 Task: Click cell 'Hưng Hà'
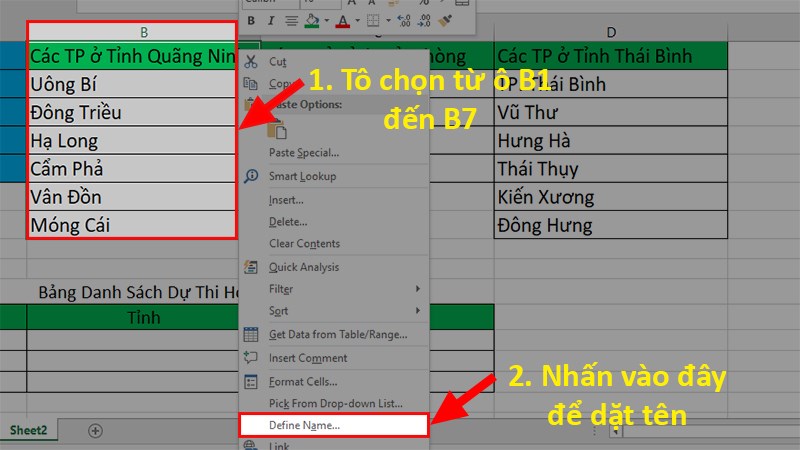coord(611,140)
